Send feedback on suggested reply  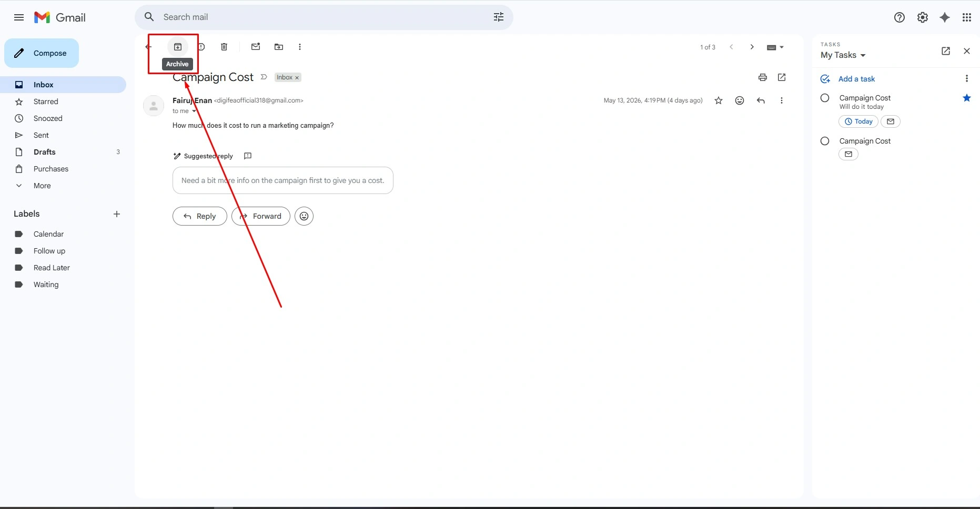coord(248,156)
